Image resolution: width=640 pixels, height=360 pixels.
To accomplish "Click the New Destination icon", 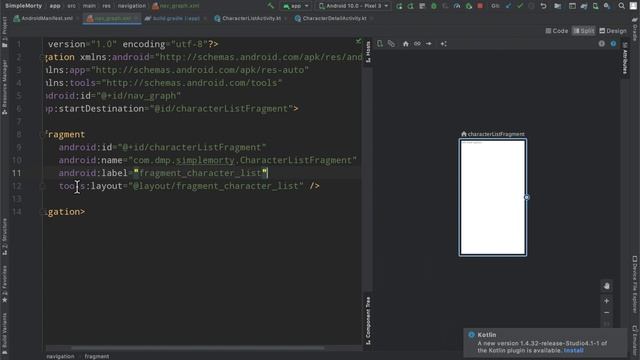I will click(380, 44).
